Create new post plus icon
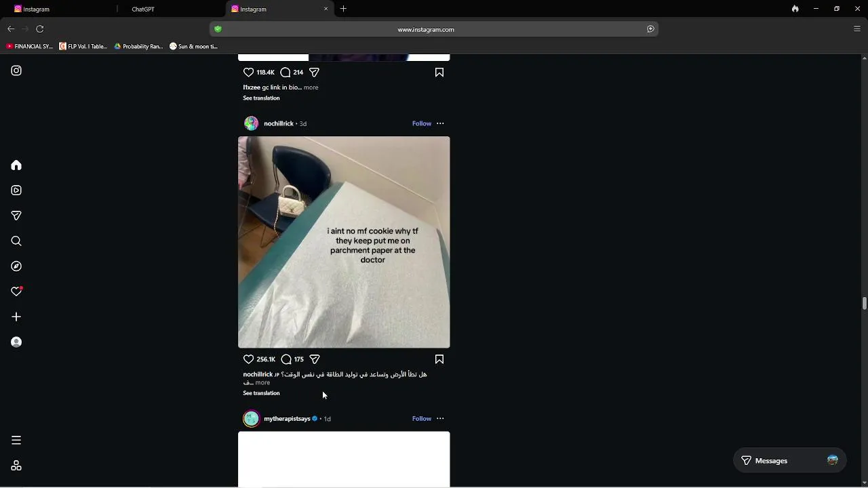Viewport: 868px width, 488px height. click(x=16, y=317)
